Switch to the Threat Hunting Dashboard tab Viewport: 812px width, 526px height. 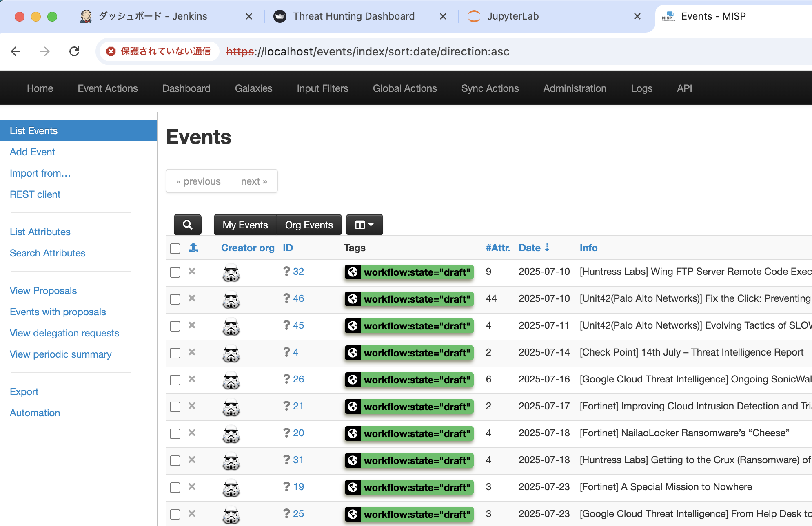tap(353, 16)
